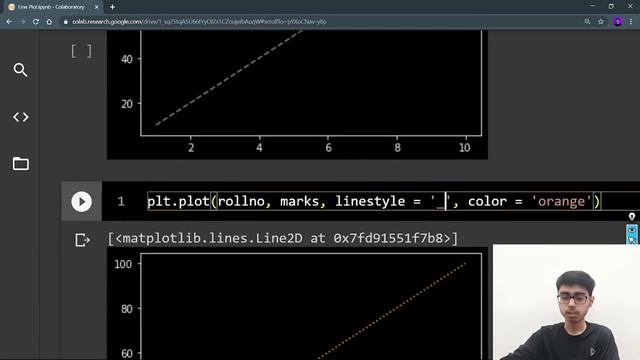Go to browser home page
The image size is (640, 360).
(x=49, y=22)
